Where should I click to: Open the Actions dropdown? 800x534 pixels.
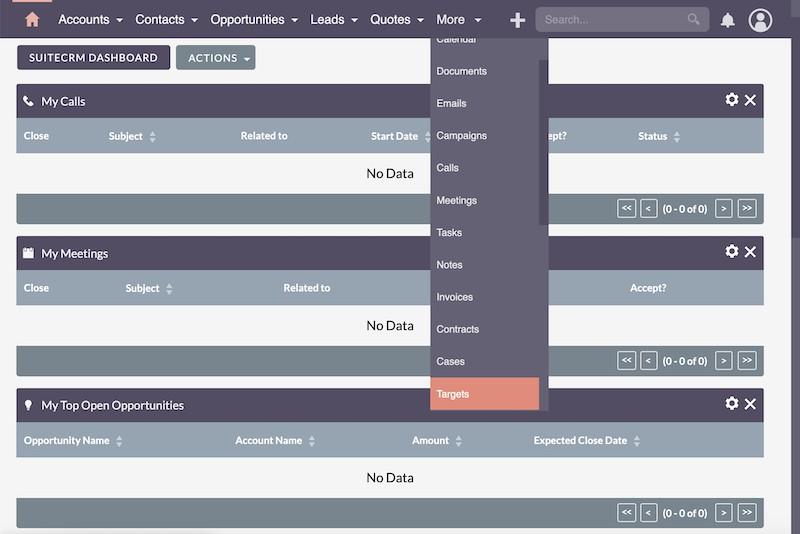pyautogui.click(x=216, y=58)
